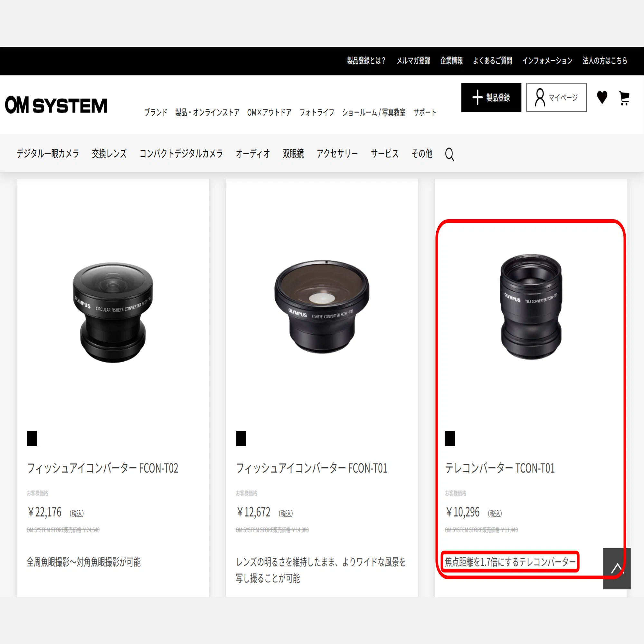The image size is (644, 644).
Task: Open サポート menu
Action: coord(425,112)
